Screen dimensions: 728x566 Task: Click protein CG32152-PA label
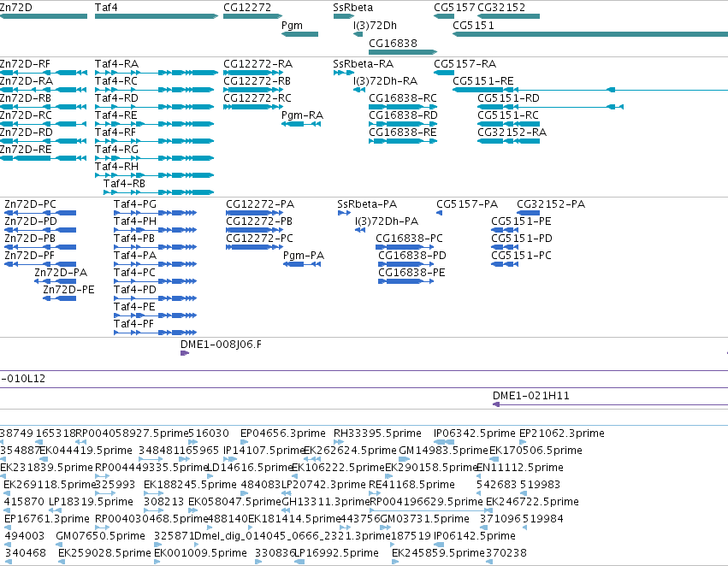551,204
